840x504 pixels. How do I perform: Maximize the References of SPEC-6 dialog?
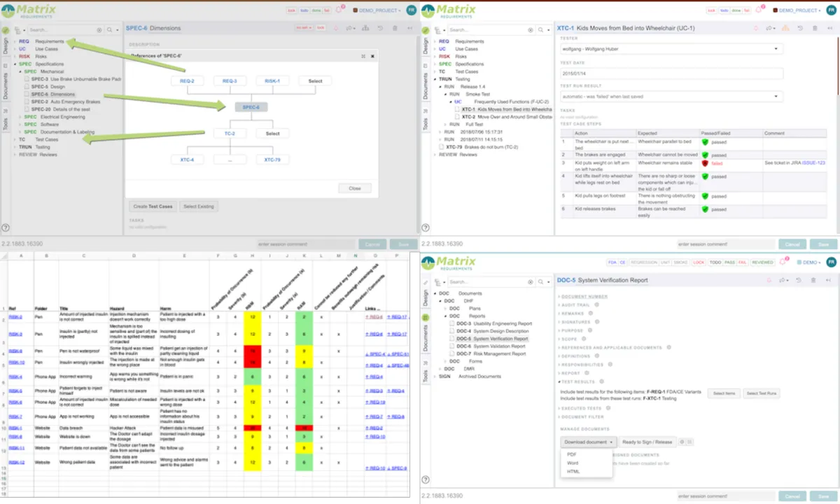[363, 56]
